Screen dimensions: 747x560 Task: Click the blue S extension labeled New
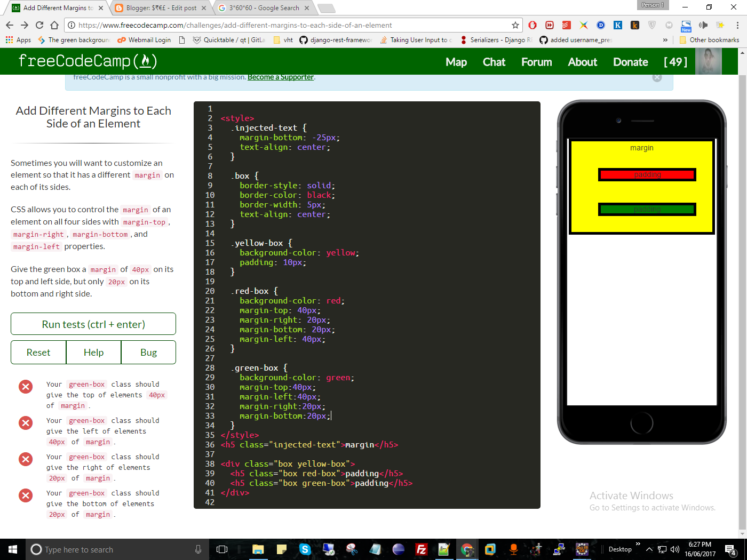[x=686, y=24]
